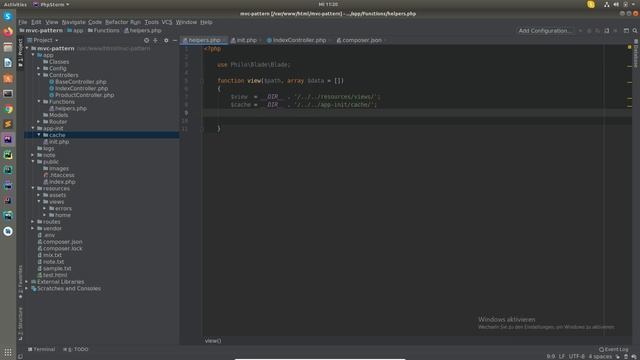The width and height of the screenshot is (640, 360).
Task: Click the tool window quick access icon
Action: (20, 356)
